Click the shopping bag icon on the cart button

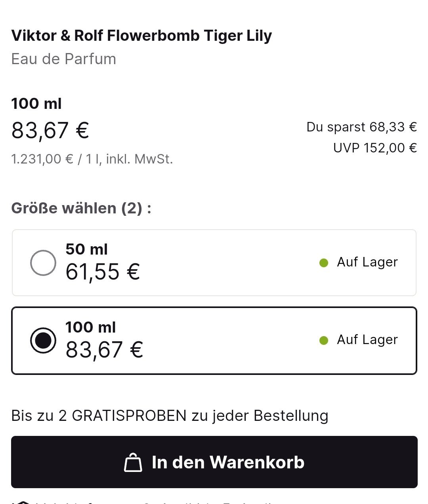(133, 462)
